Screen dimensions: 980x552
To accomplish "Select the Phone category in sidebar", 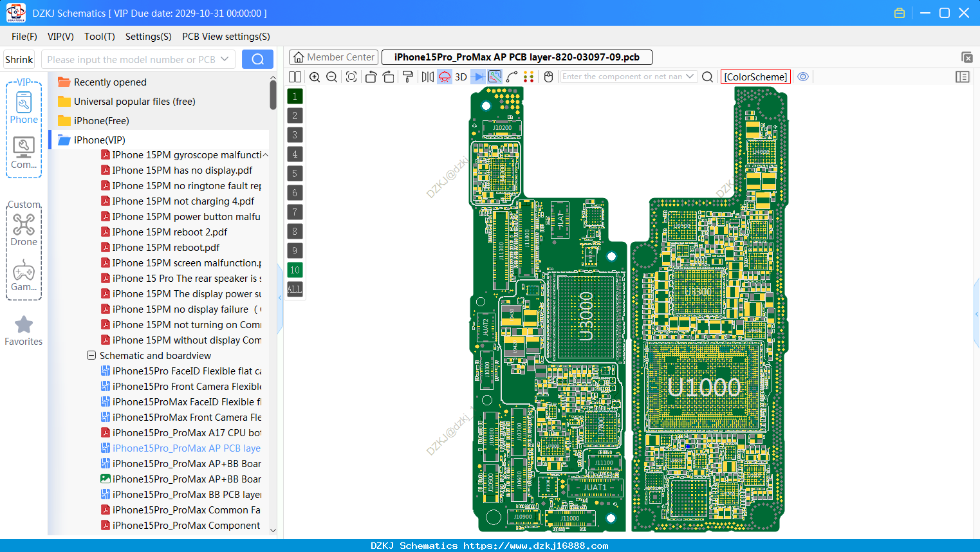I will click(x=24, y=109).
